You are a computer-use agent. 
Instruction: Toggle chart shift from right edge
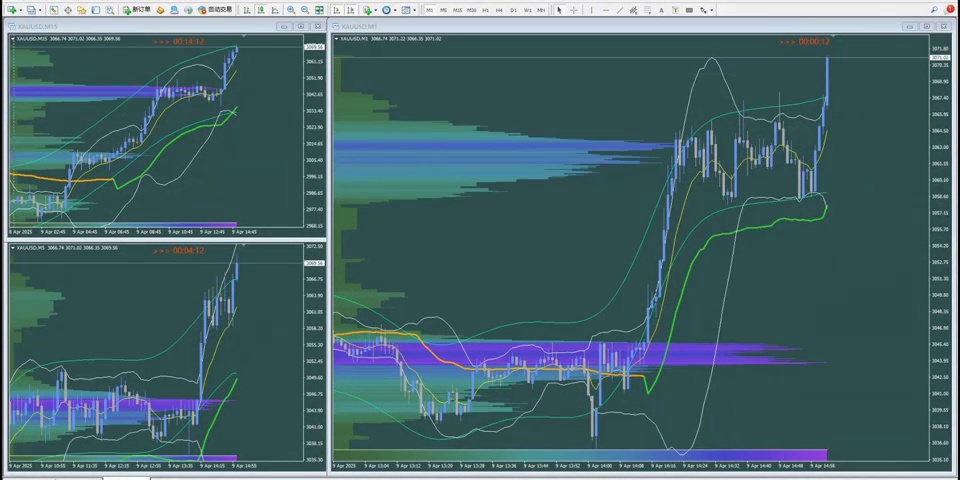point(351,10)
